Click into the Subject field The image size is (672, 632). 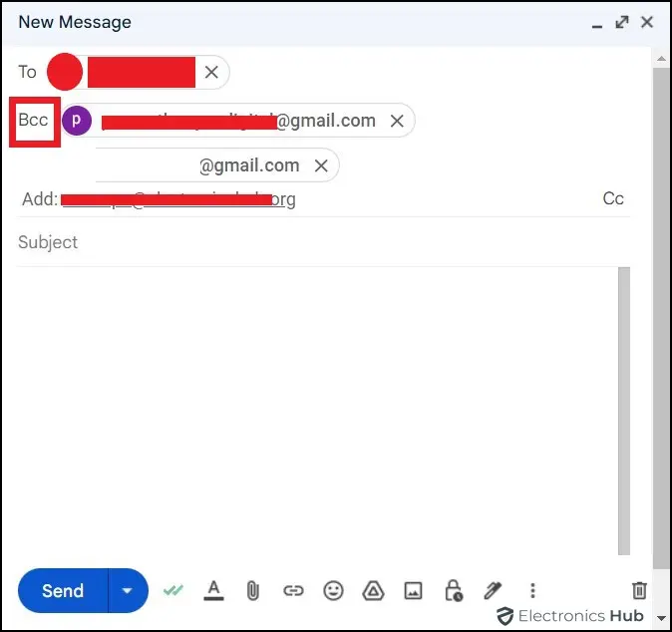(x=324, y=242)
